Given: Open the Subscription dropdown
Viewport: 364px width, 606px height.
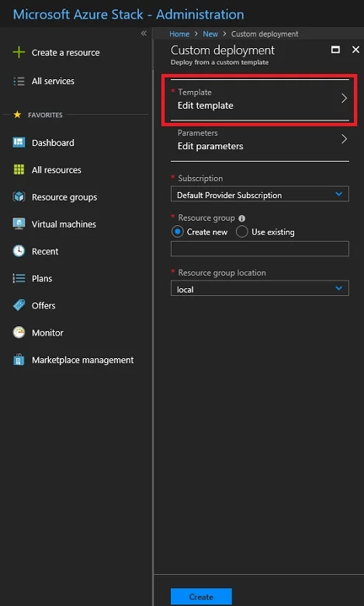Looking at the screenshot, I should [260, 194].
